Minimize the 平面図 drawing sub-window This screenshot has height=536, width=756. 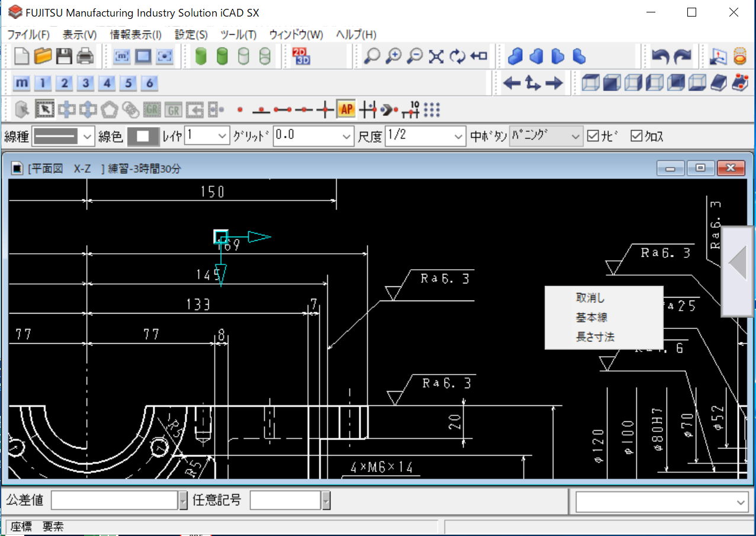(671, 168)
